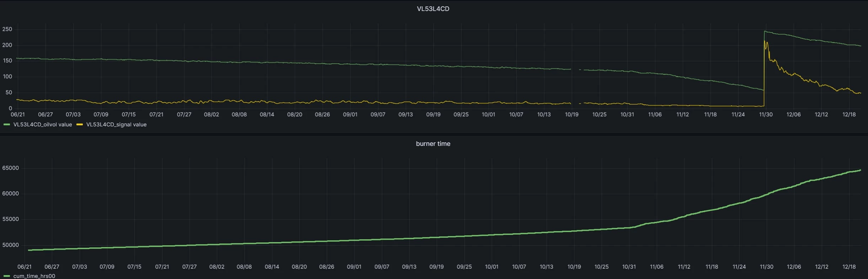Click the 12/12 date in burner time panel
This screenshot has width=868, height=279.
[821, 267]
